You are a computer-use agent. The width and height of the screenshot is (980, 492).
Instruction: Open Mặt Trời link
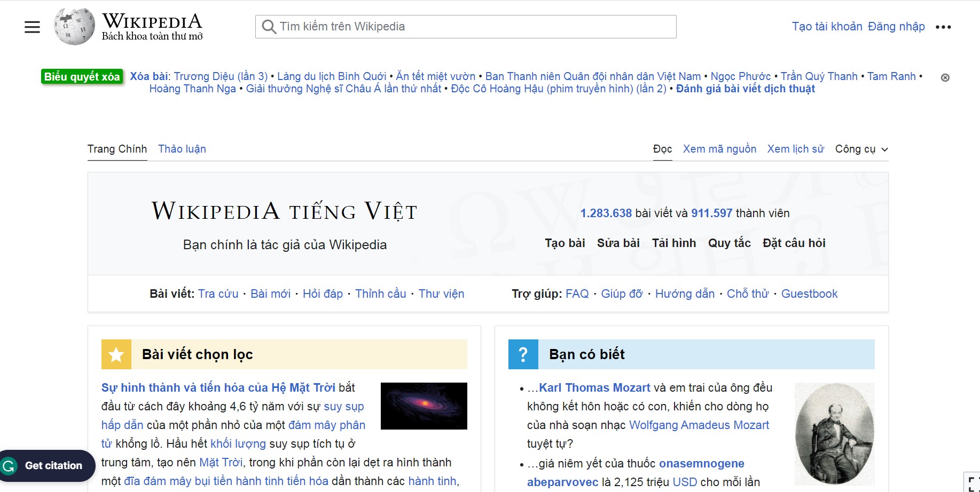click(221, 462)
